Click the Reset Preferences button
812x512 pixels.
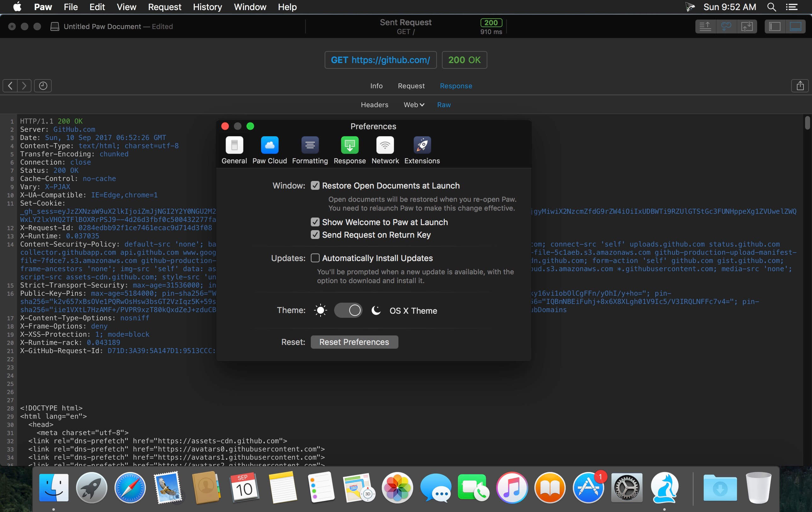tap(354, 342)
